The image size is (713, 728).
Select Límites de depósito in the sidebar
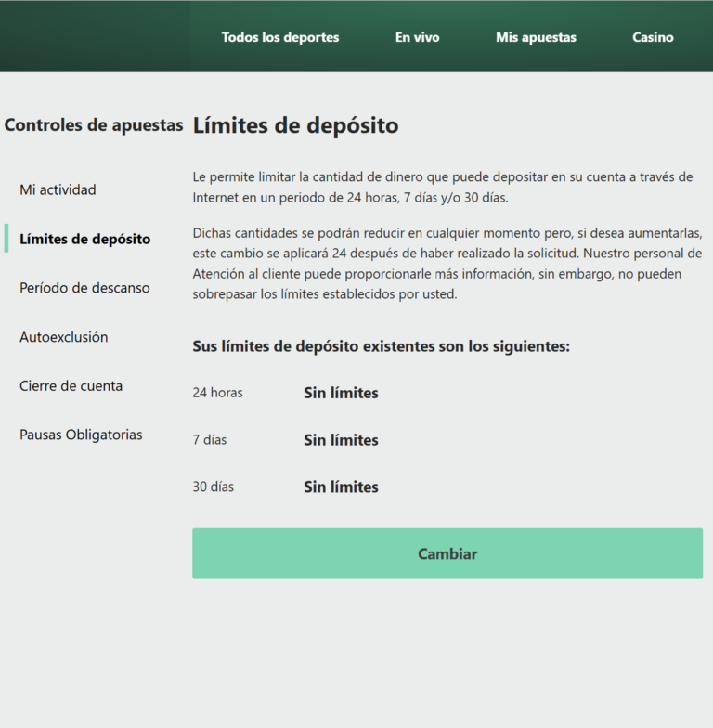tap(84, 239)
